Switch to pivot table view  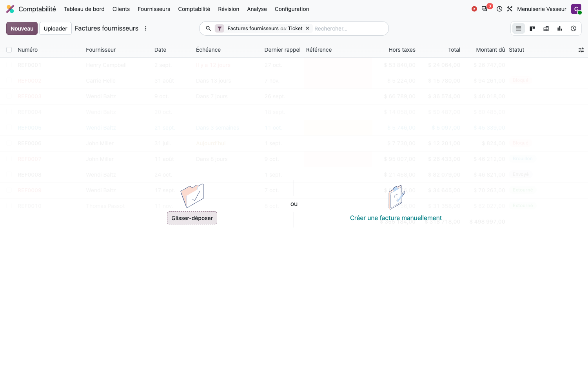click(546, 29)
